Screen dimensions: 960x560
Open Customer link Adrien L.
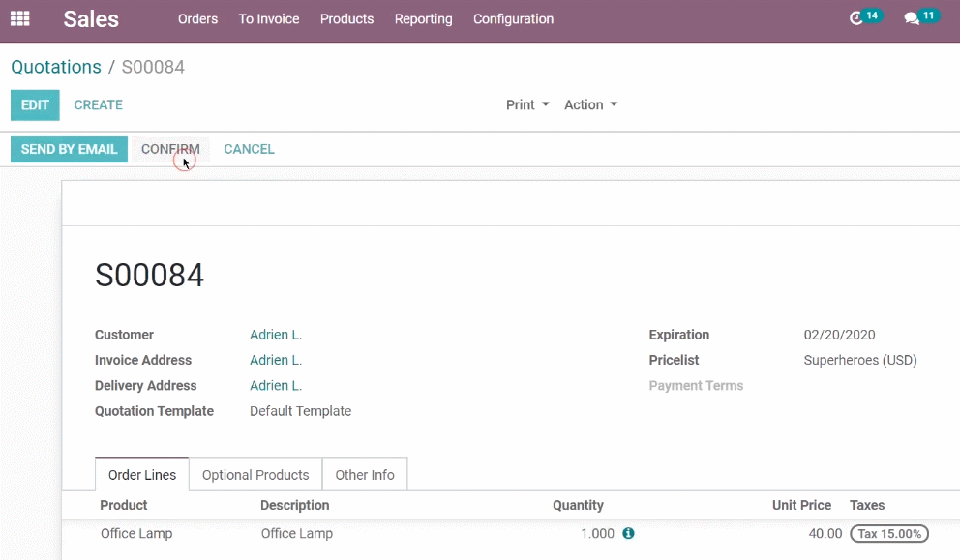click(x=276, y=335)
